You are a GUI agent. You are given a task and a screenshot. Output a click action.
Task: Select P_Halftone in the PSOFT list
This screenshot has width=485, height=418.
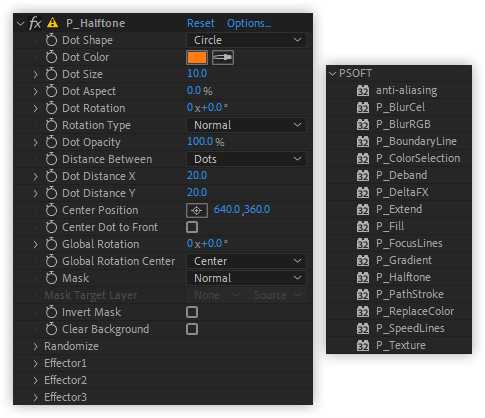pyautogui.click(x=403, y=277)
